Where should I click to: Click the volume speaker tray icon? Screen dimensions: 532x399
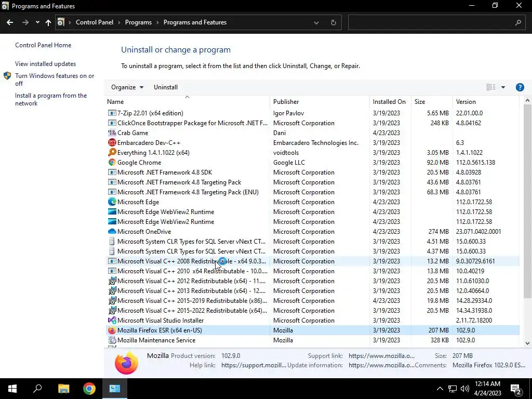point(465,389)
